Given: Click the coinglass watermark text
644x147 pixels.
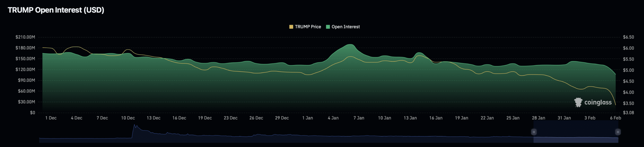Looking at the screenshot, I should pyautogui.click(x=598, y=102).
